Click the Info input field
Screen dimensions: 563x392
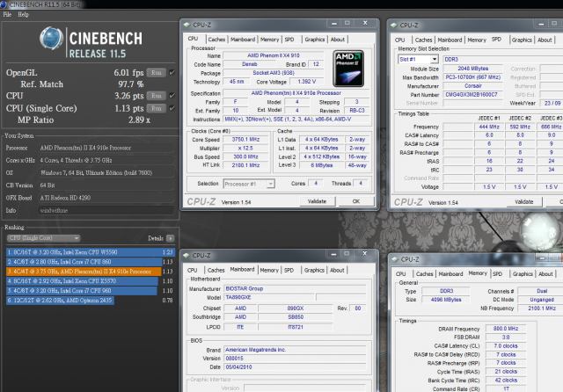pyautogui.click(x=106, y=210)
